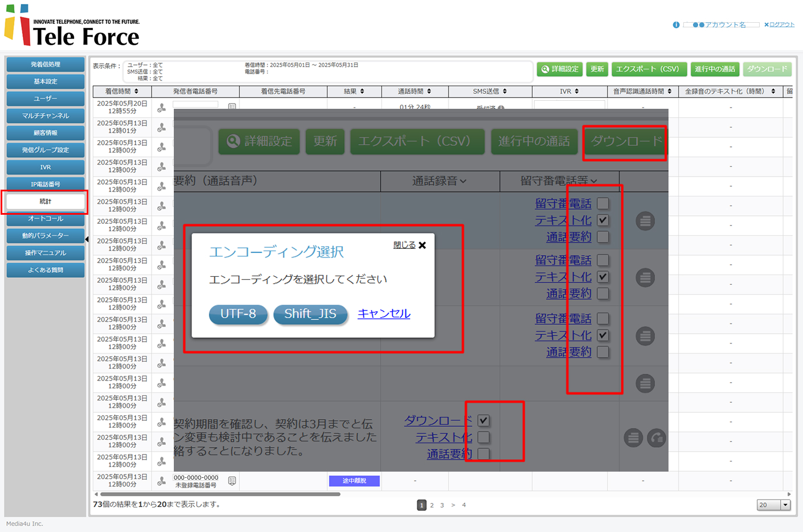This screenshot has width=803, height=532.
Task: Click the sidebar collapse arrow
Action: click(87, 239)
